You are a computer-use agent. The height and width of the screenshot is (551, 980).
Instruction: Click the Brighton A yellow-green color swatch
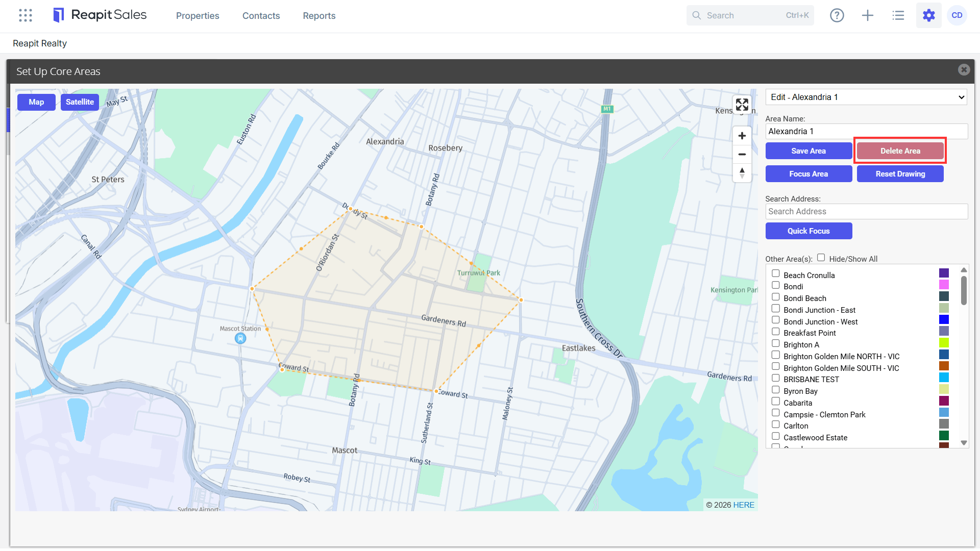click(944, 343)
